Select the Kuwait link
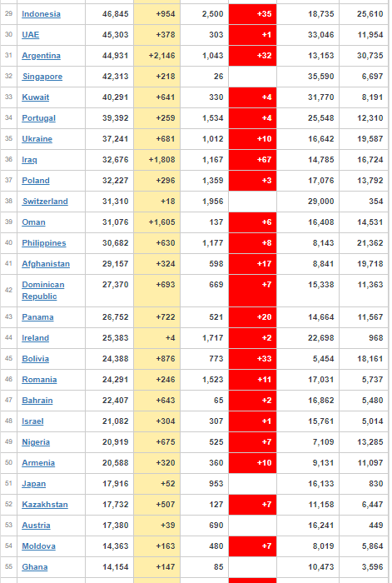Image resolution: width=392 pixels, height=583 pixels. pyautogui.click(x=35, y=97)
